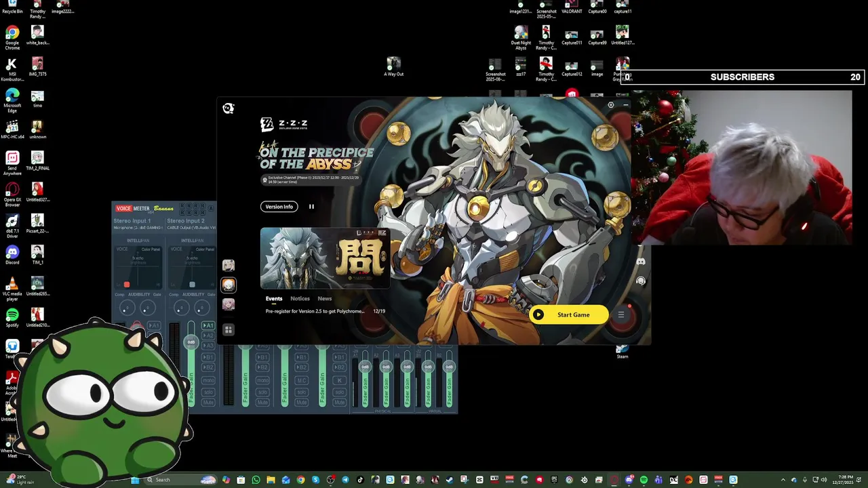Open the menu beside Start Game

pyautogui.click(x=621, y=314)
